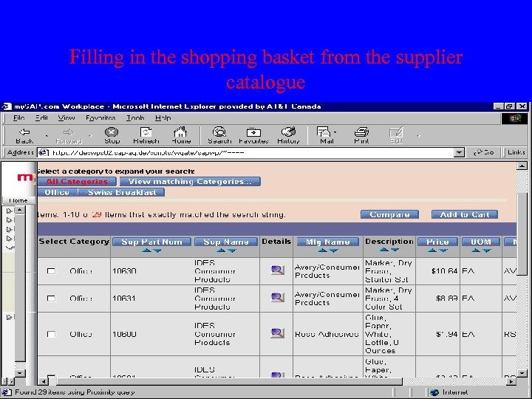
Task: Click the Add to Cart button
Action: pyautogui.click(x=465, y=214)
